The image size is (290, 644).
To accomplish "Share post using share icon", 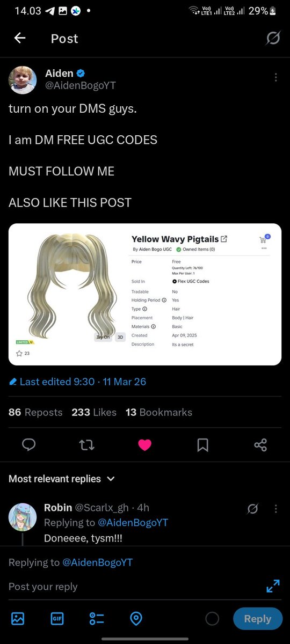I will point(260,445).
